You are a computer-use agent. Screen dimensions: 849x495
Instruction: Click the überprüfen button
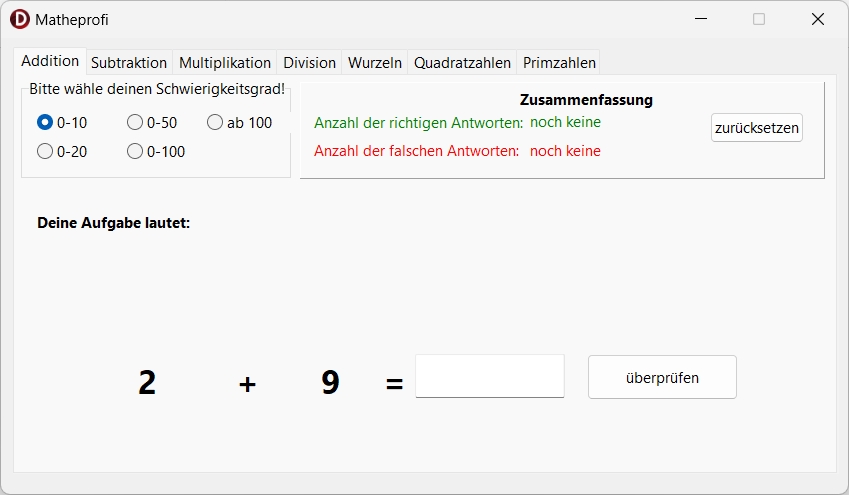[x=662, y=377]
